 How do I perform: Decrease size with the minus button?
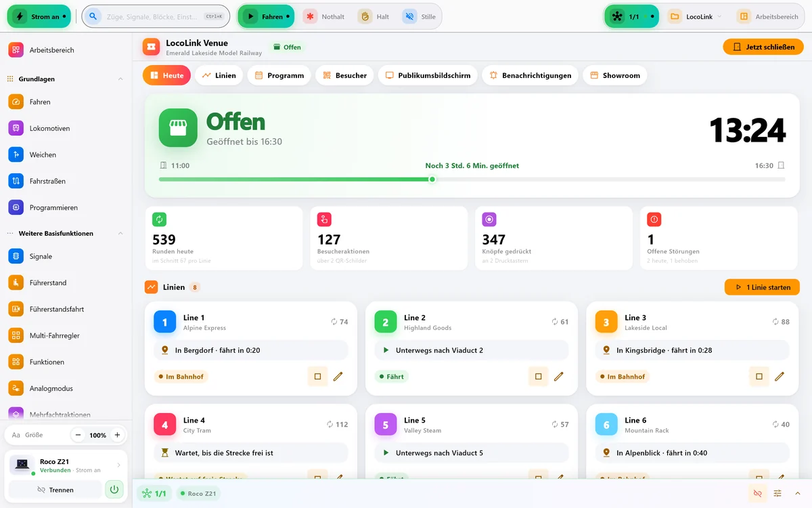pos(78,435)
